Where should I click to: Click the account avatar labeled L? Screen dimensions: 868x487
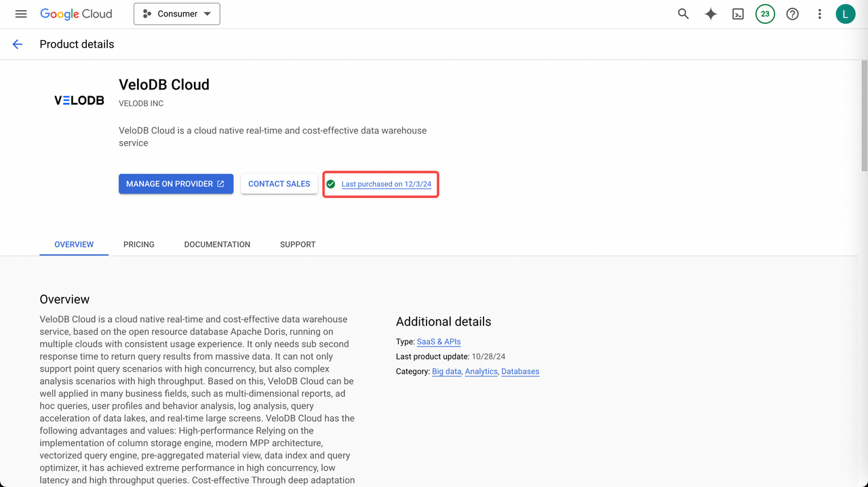tap(846, 14)
